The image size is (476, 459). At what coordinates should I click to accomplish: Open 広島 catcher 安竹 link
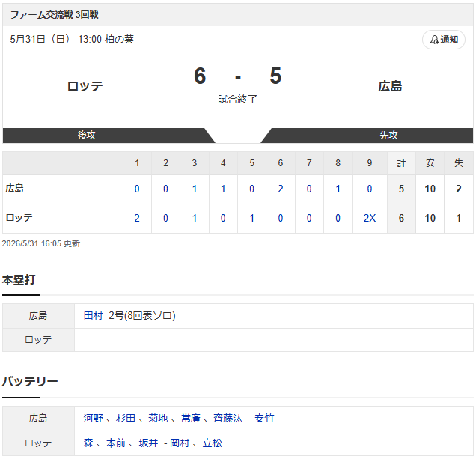click(x=264, y=419)
